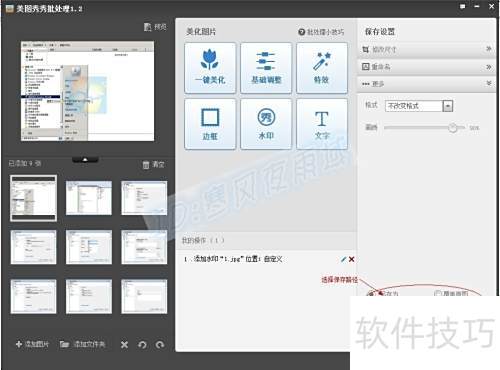Remove selected image with bottom X icon
Screen dimensions: 500x370
pyautogui.click(x=124, y=345)
